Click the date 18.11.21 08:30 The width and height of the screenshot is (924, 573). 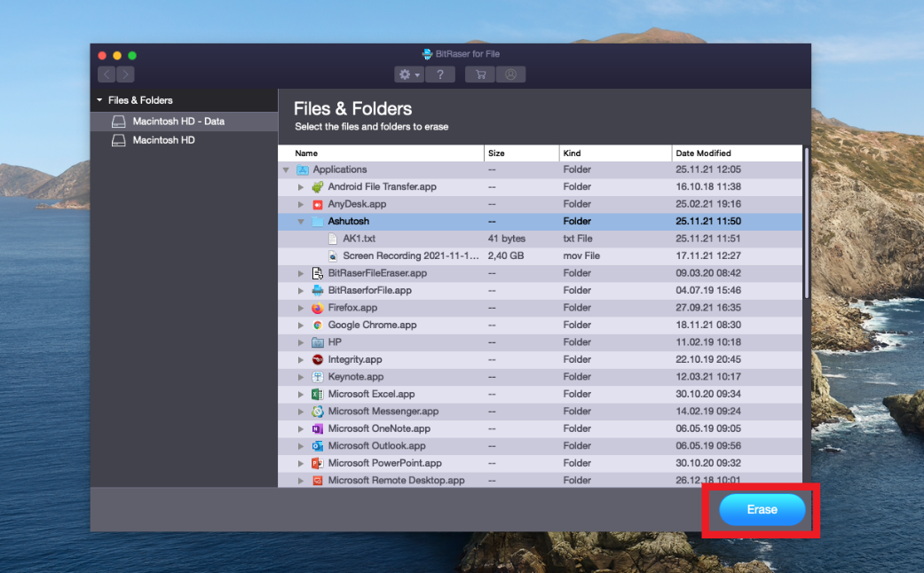click(708, 325)
